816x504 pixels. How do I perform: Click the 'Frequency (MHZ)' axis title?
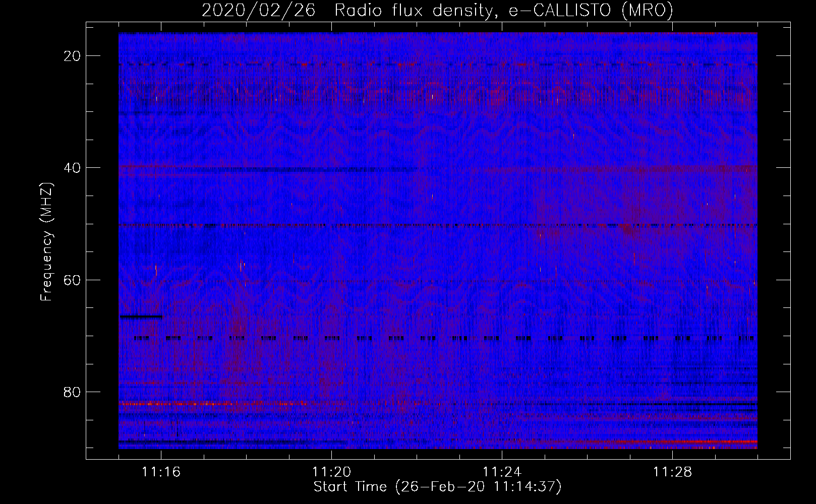click(47, 241)
